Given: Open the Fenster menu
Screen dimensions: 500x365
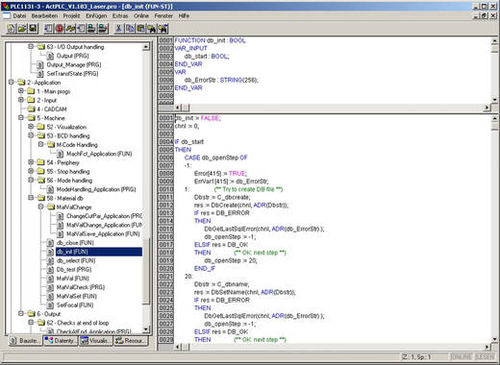Looking at the screenshot, I should [x=163, y=16].
